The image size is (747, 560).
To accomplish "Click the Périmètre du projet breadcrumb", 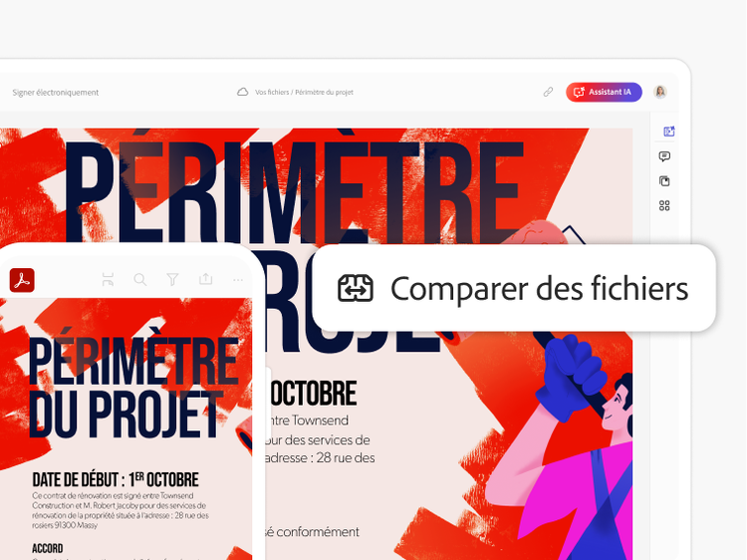I will [x=324, y=93].
